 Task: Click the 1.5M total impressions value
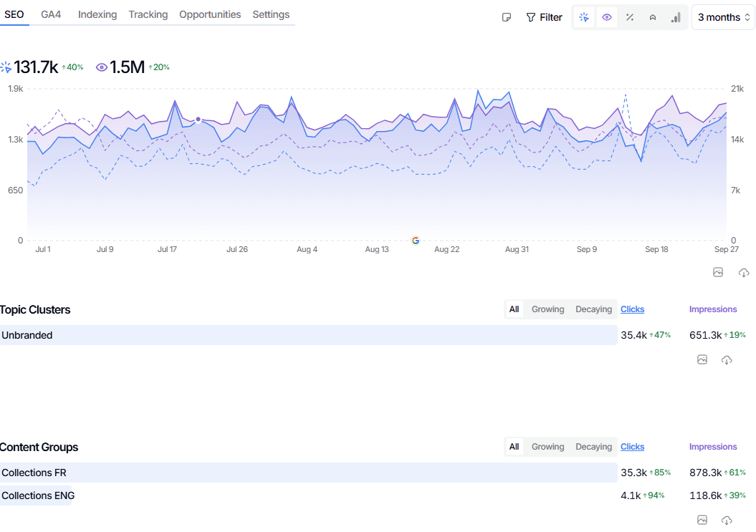(127, 67)
